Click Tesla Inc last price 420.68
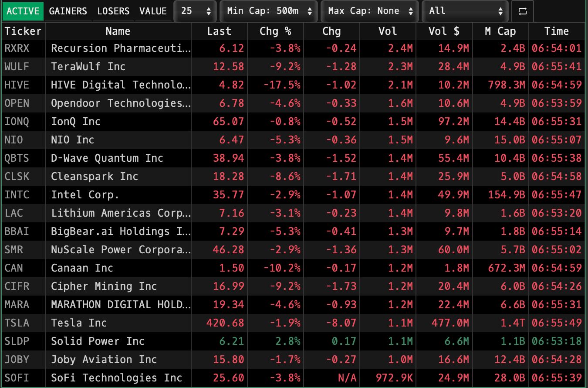The width and height of the screenshot is (588, 388). (225, 323)
